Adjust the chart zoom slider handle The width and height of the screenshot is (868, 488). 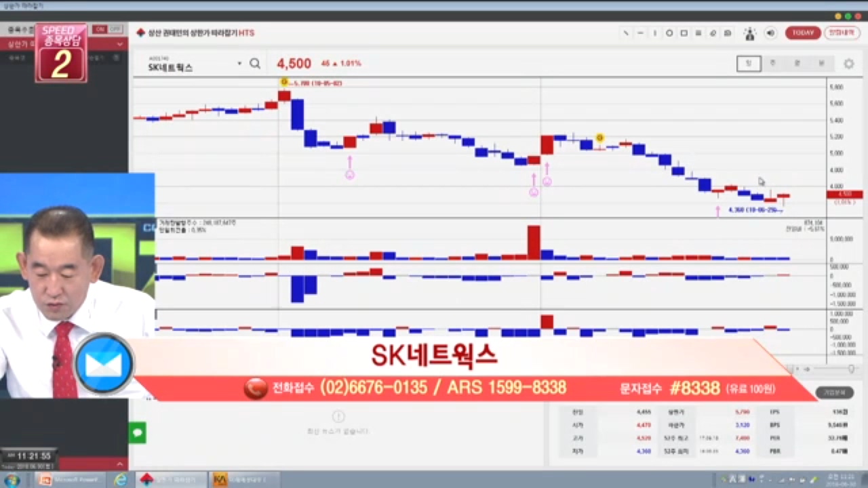tap(851, 369)
